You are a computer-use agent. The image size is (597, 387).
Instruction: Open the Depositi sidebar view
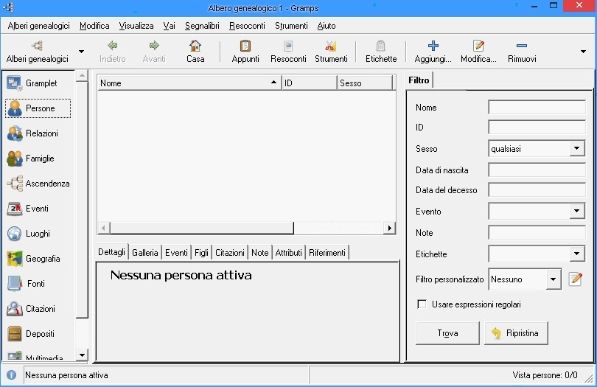pyautogui.click(x=31, y=334)
